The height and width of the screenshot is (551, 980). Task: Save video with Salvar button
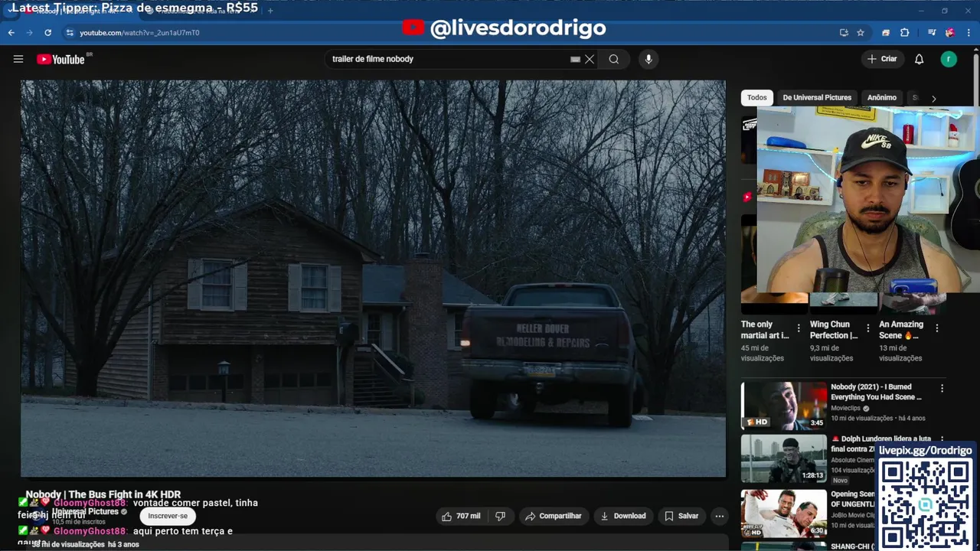click(x=681, y=516)
